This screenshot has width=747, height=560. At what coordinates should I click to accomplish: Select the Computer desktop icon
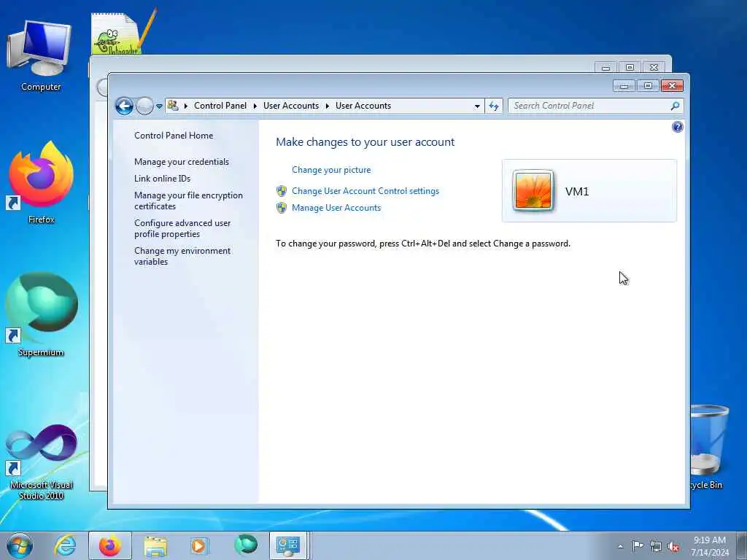click(x=41, y=56)
